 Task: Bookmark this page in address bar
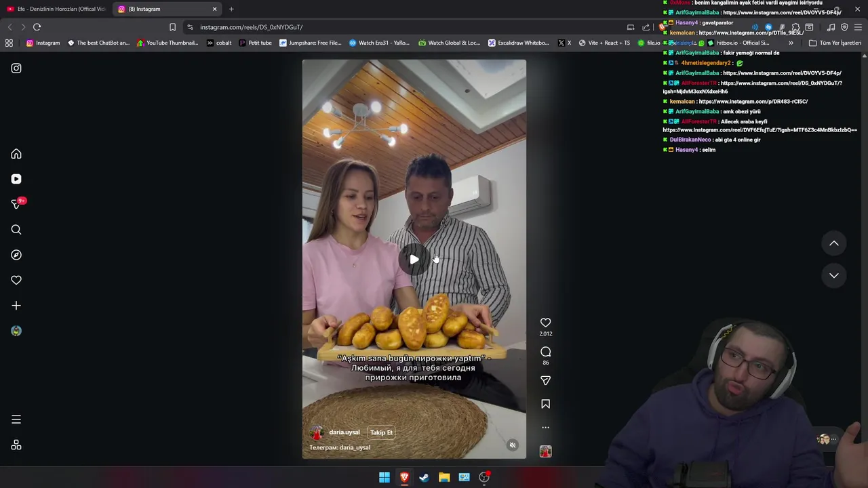coord(172,27)
